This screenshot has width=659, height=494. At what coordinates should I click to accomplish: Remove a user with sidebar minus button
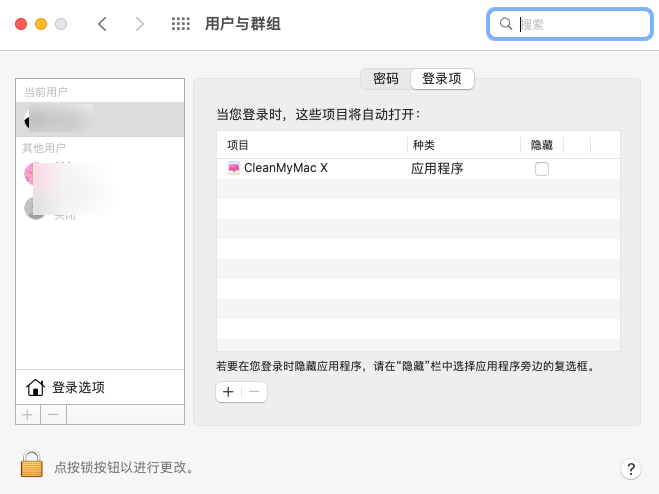coord(53,415)
